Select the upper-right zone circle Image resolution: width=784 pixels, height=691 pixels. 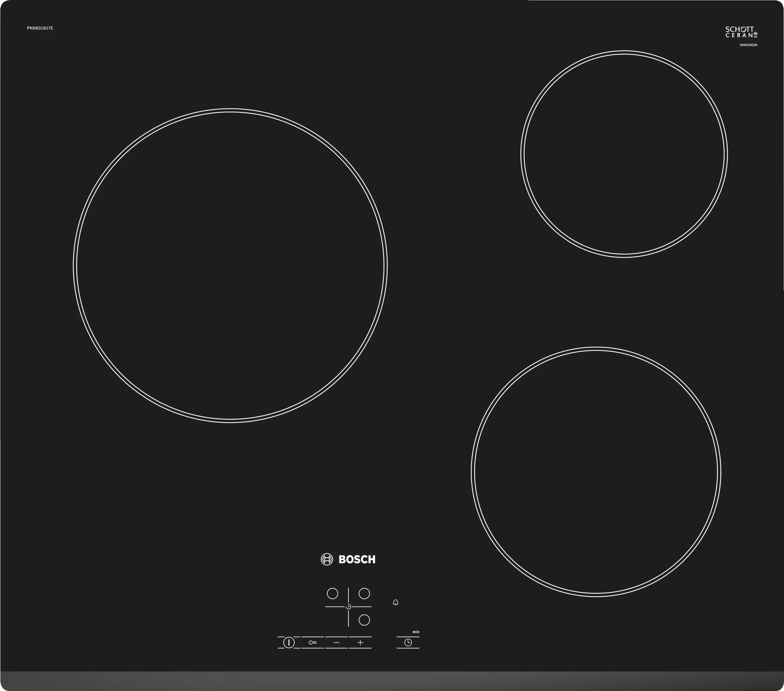tap(364, 594)
